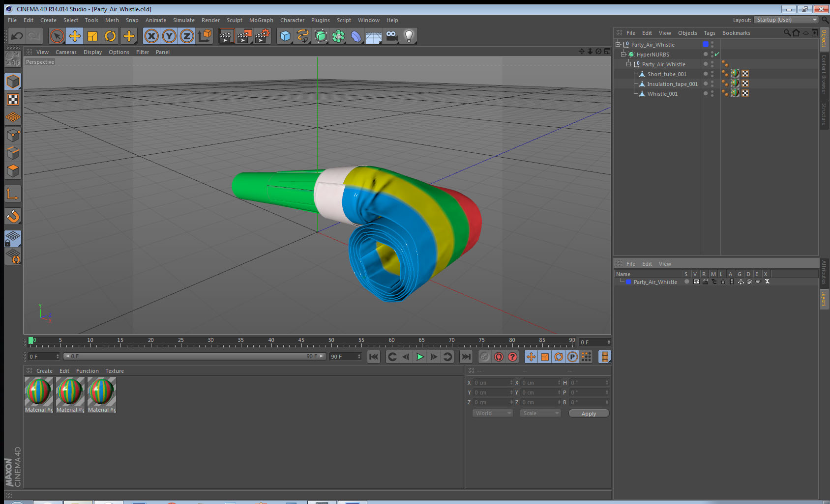Image resolution: width=830 pixels, height=504 pixels.
Task: Add a Floor environment object
Action: tap(374, 36)
